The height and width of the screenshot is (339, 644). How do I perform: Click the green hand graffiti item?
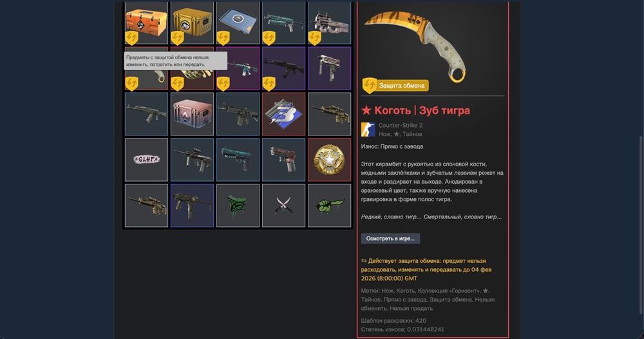coord(329,206)
